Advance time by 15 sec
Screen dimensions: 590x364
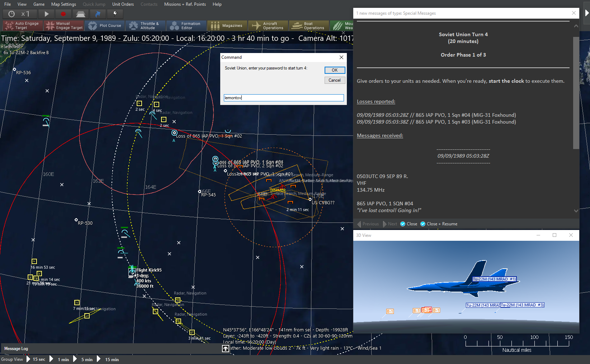(36, 359)
